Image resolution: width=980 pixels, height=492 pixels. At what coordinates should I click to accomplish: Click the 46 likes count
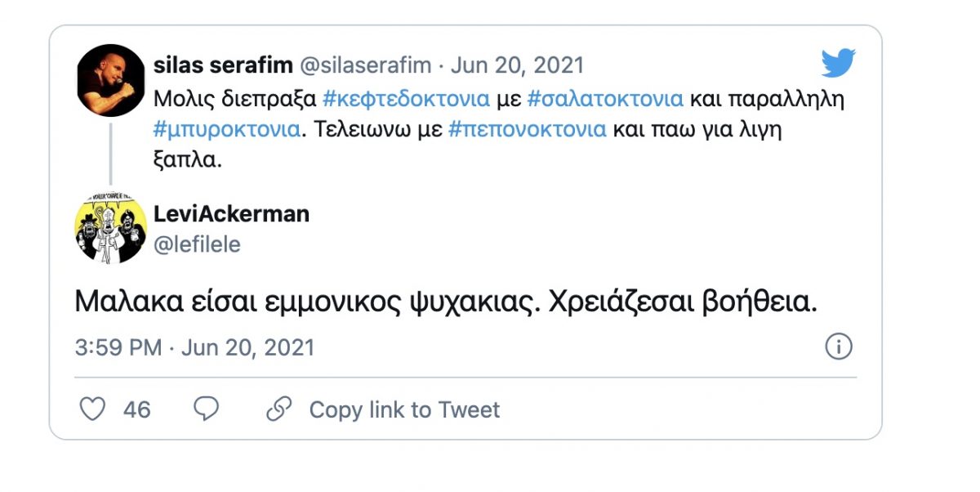pos(137,409)
